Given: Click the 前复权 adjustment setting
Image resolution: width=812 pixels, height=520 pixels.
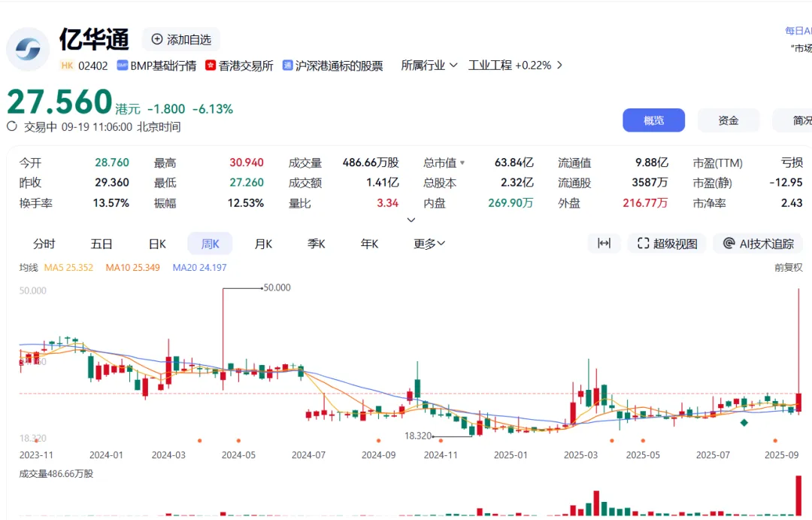Looking at the screenshot, I should (x=788, y=267).
